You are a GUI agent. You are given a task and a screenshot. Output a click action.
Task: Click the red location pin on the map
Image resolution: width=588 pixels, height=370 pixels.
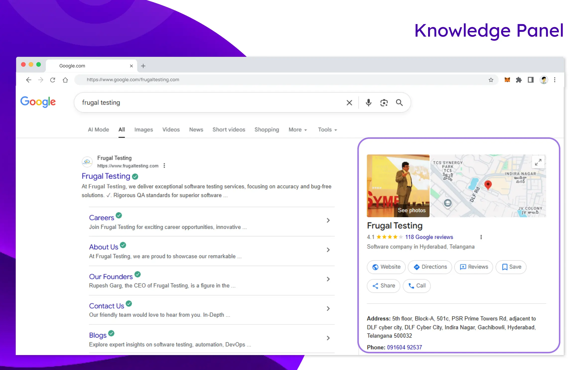[x=488, y=185]
